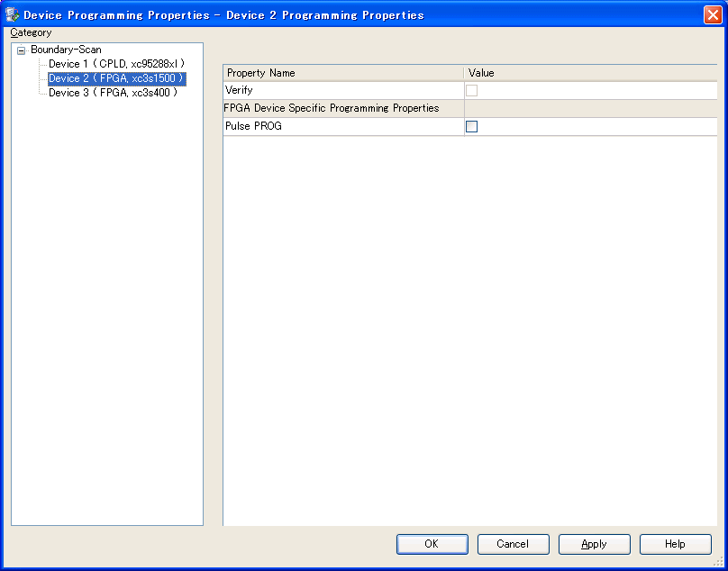The height and width of the screenshot is (571, 728).
Task: Select the Pulse PROG property row label
Action: 253,127
